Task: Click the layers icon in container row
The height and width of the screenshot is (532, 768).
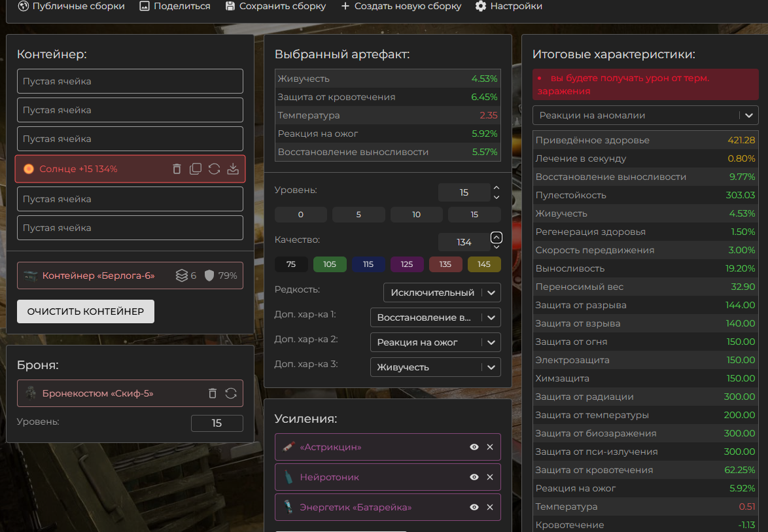Action: point(182,275)
